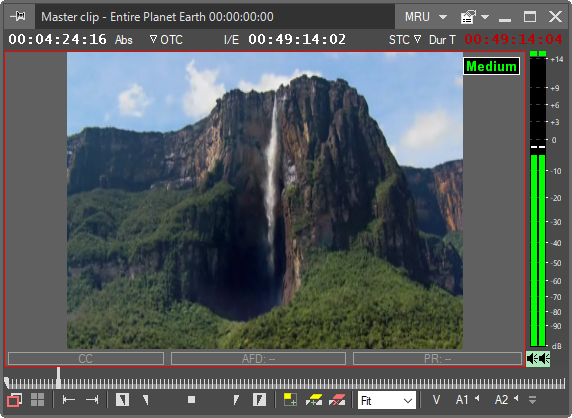Screen dimensions: 572x418
Task: Click the pin icon in the title bar
Action: [x=18, y=16]
